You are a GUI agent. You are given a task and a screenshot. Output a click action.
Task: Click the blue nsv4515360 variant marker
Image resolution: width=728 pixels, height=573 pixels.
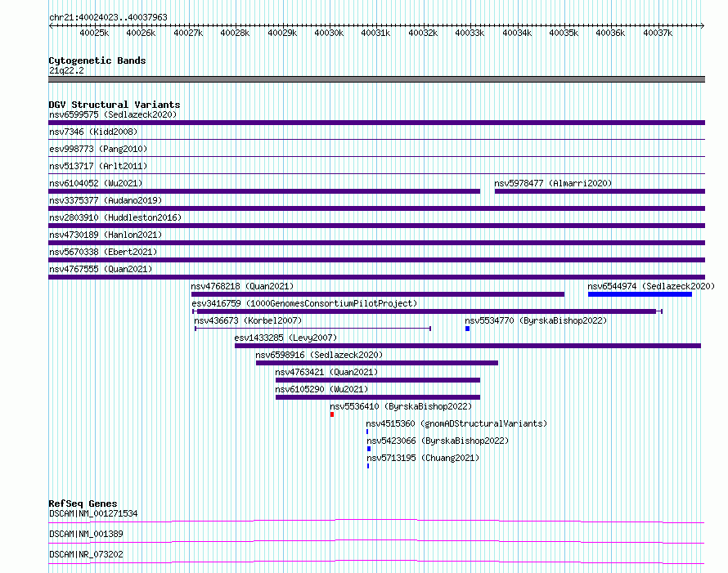coord(367,432)
